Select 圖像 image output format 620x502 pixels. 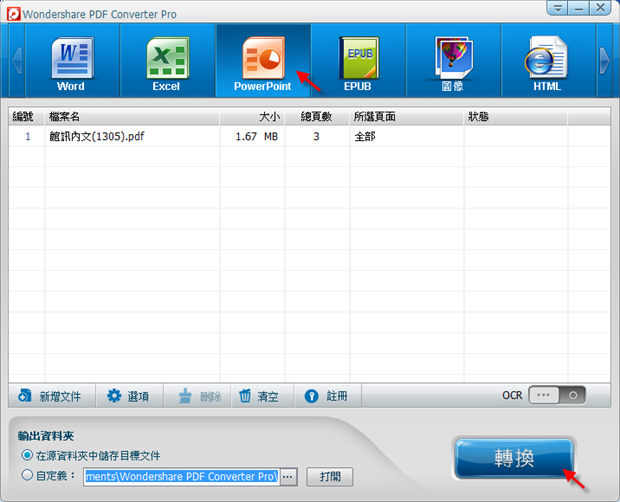coord(453,60)
